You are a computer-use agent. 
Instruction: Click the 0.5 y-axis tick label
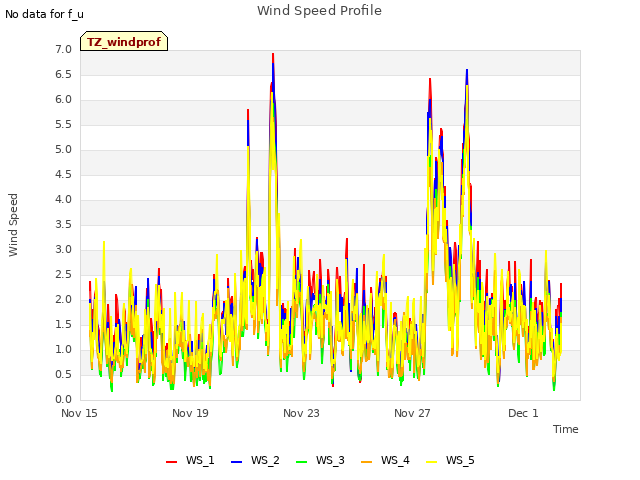pos(63,374)
